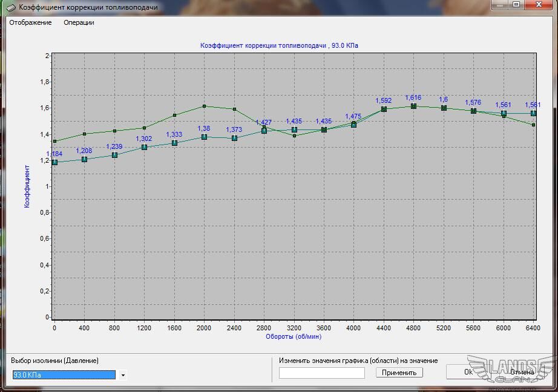Pick the 1,302 point at 1200 rpm
Viewport: 558px width, 392px height.
[144, 147]
